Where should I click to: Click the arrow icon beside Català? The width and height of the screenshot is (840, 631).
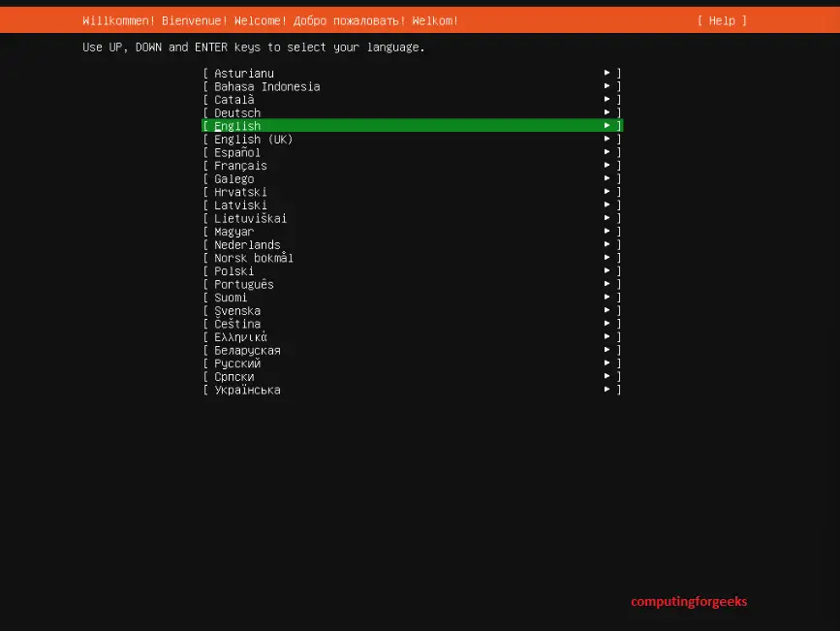coord(607,100)
